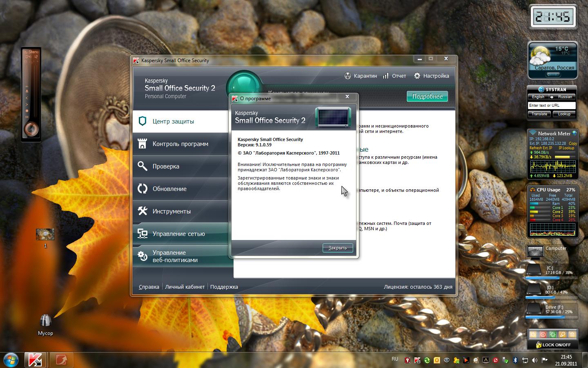Click the magnifier icon beside Проверка
Image resolution: width=588 pixels, height=368 pixels.
coord(143,166)
